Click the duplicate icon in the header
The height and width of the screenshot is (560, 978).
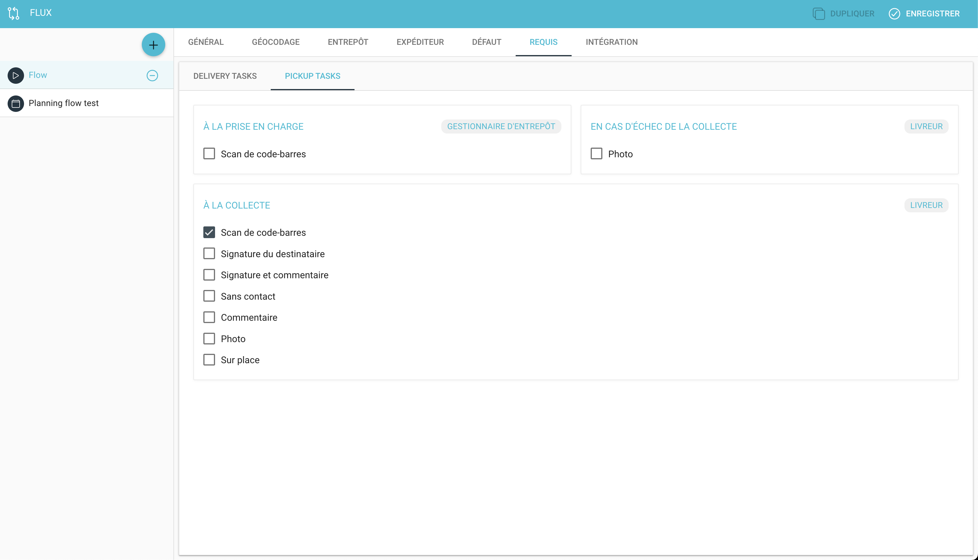coord(818,14)
